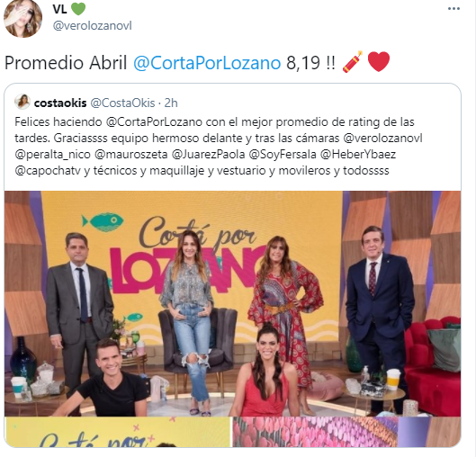The width and height of the screenshot is (476, 457).
Task: Open the @CostaOkis handle in quoted tweet
Action: [123, 103]
